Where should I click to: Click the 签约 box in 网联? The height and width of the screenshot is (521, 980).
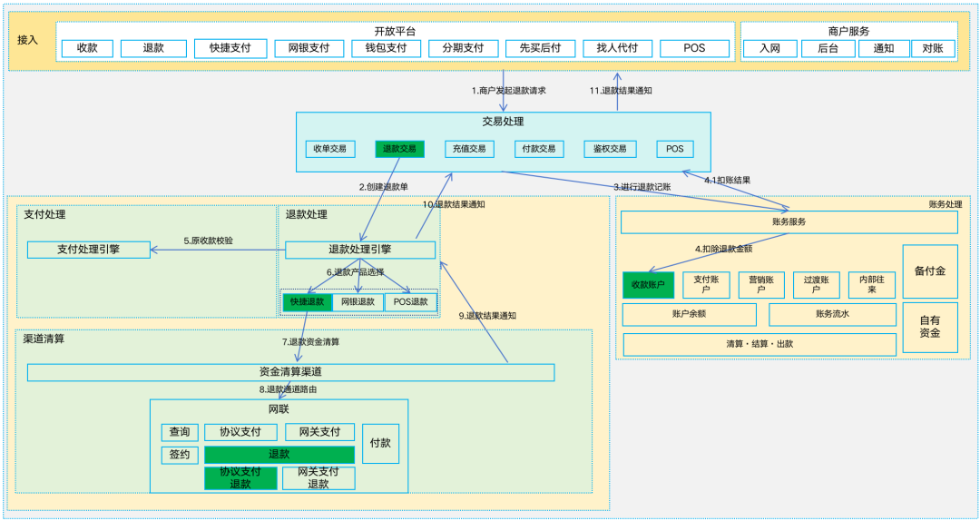click(x=180, y=455)
